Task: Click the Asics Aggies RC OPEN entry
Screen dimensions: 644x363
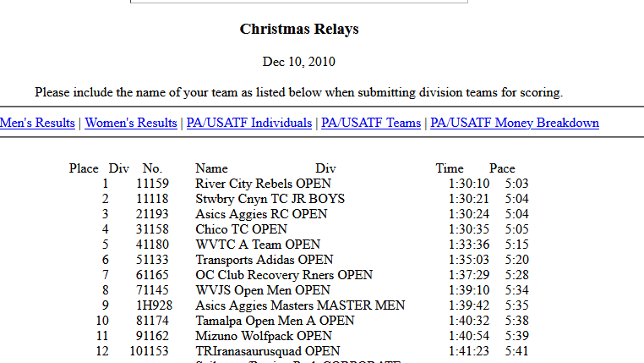Action: [261, 214]
